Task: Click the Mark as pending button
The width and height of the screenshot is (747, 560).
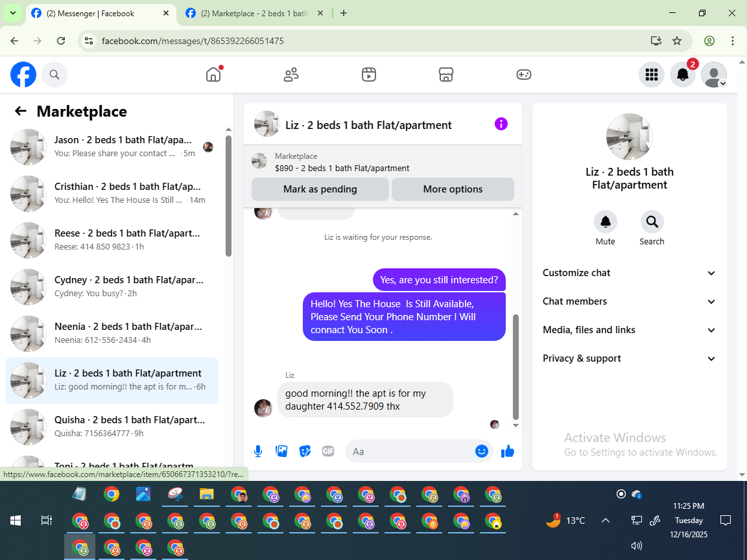Action: tap(320, 189)
